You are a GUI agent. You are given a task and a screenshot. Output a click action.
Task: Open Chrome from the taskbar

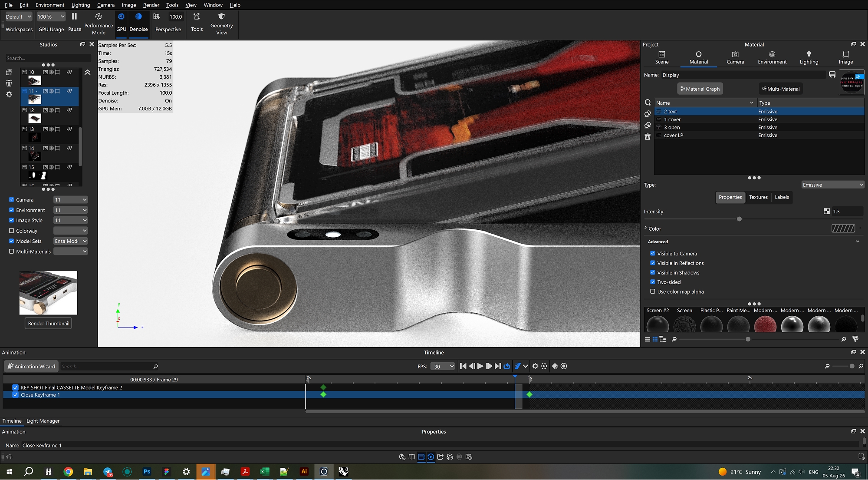pyautogui.click(x=68, y=471)
